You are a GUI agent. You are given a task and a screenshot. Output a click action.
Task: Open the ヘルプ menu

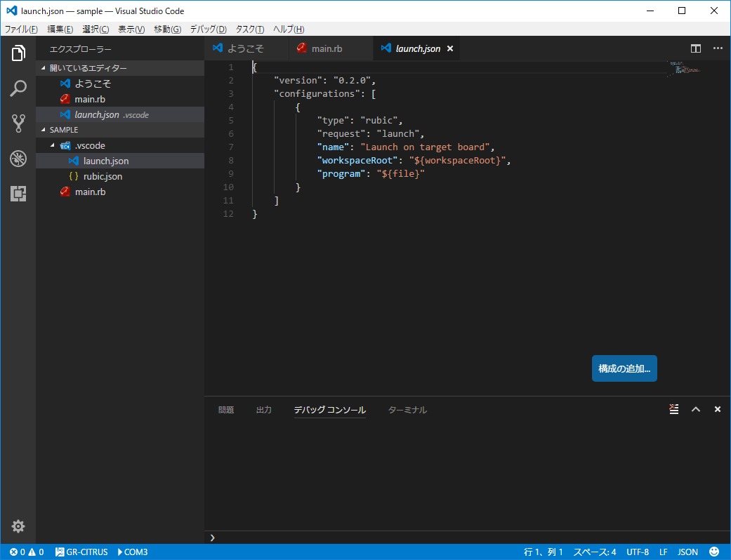click(x=289, y=29)
